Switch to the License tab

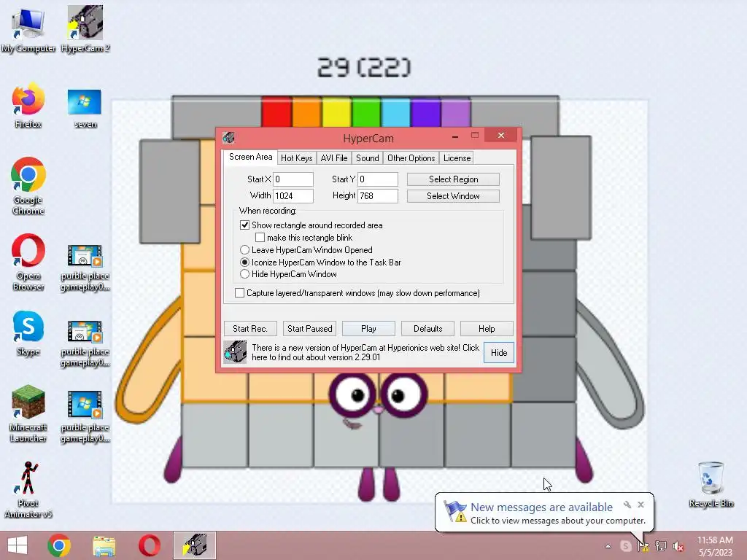[457, 158]
